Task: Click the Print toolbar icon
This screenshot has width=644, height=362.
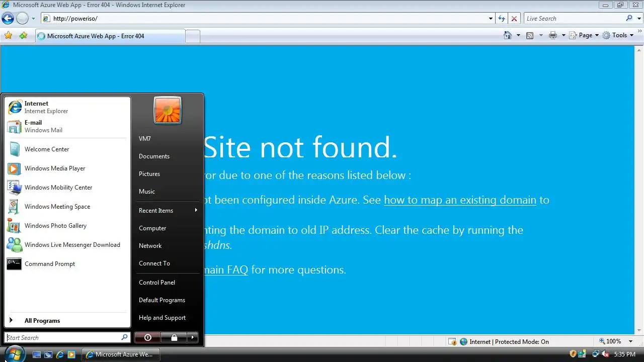Action: pyautogui.click(x=553, y=35)
